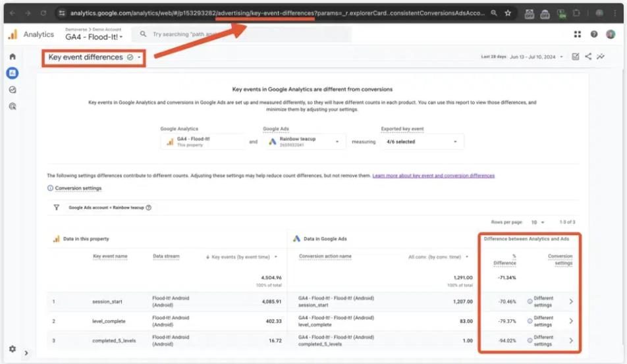Open the browser extensions puzzle icon

[x=576, y=13]
